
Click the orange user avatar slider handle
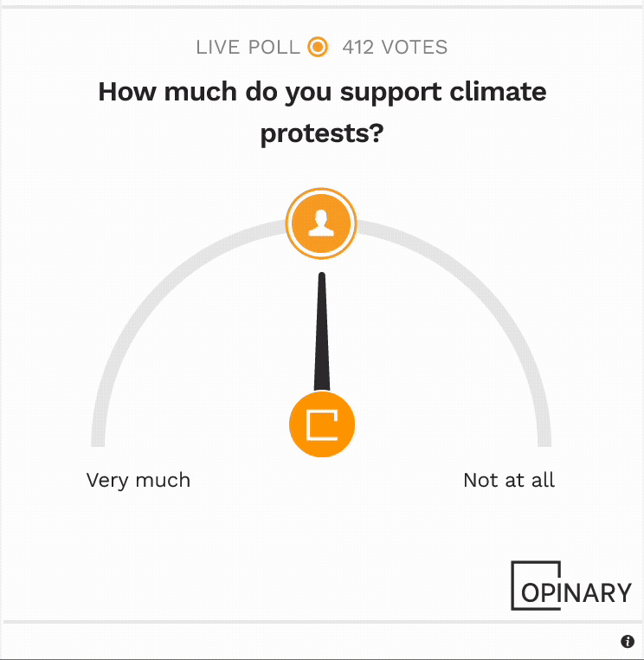coord(321,223)
